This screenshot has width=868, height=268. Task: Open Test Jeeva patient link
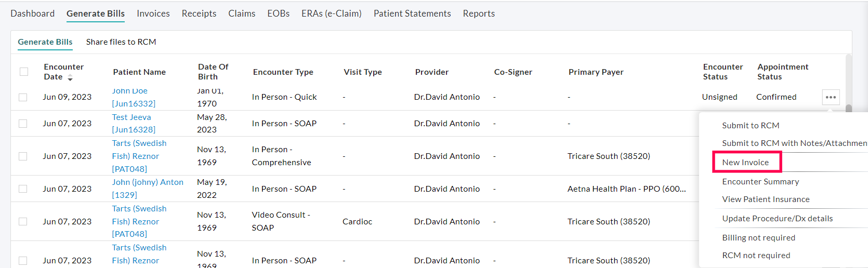(x=131, y=117)
